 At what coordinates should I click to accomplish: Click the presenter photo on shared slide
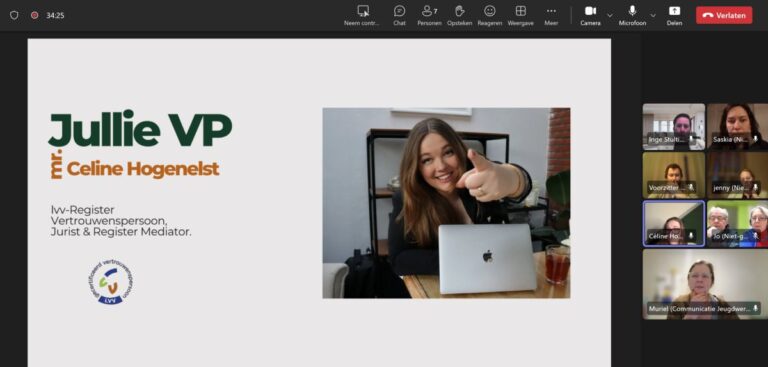(x=446, y=203)
